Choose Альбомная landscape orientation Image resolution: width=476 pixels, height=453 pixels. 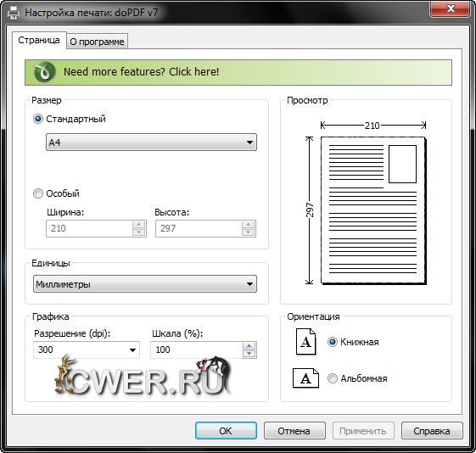tap(333, 378)
